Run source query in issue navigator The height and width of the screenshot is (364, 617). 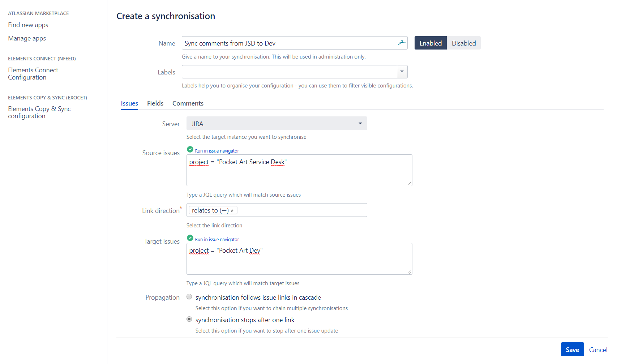[x=217, y=150]
